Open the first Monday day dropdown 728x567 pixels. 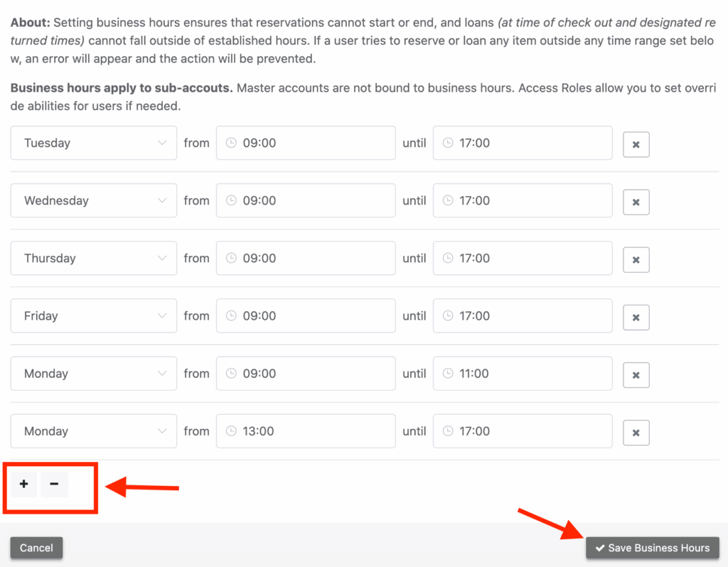click(x=93, y=373)
